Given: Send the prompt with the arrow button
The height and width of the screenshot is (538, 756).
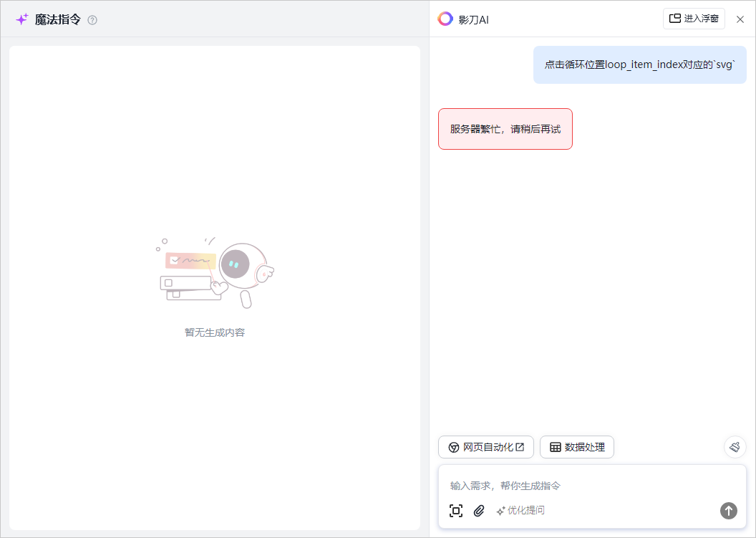Looking at the screenshot, I should coord(728,510).
